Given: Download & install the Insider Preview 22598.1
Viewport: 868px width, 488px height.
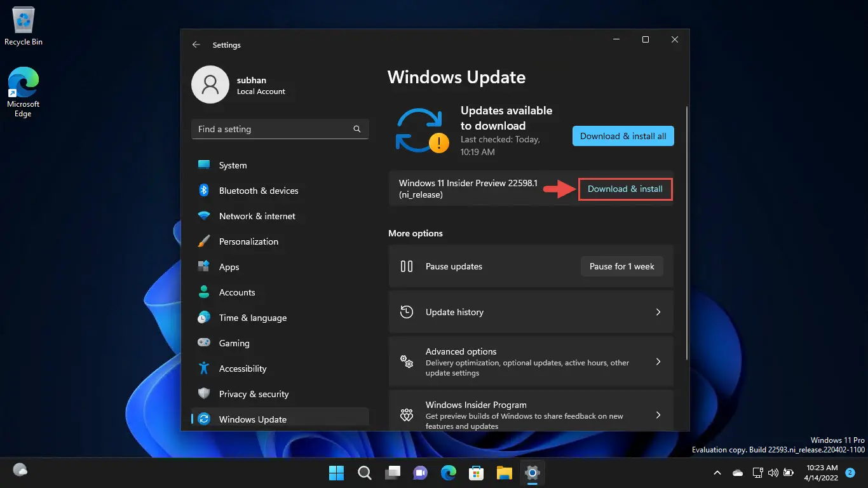Looking at the screenshot, I should point(625,189).
